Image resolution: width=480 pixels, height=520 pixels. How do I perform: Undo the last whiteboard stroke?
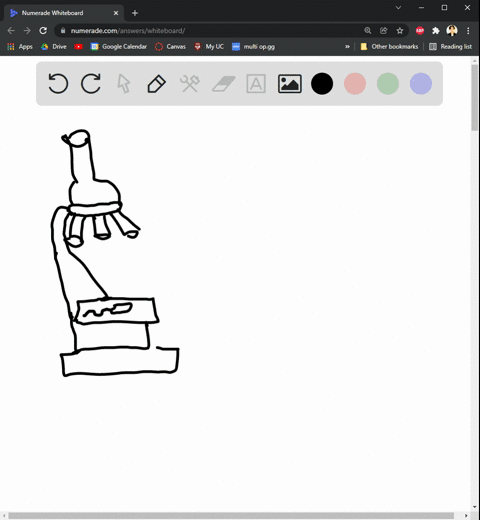tap(58, 83)
